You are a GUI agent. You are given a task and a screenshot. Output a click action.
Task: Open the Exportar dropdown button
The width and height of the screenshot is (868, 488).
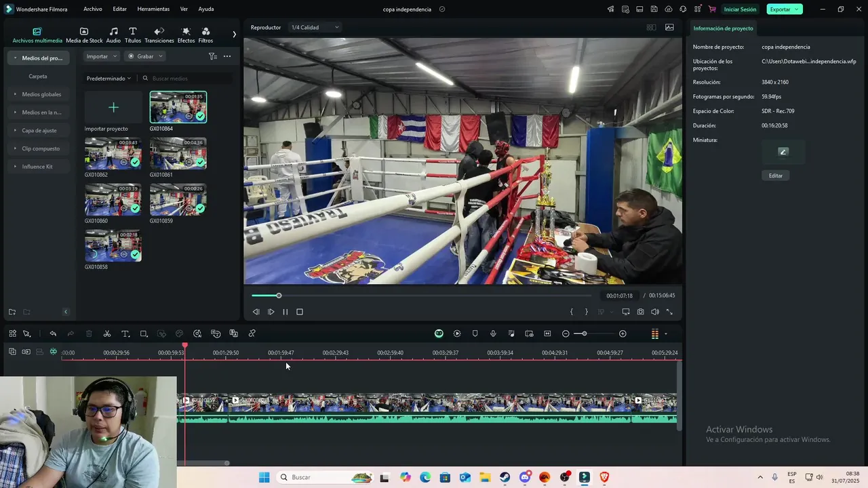click(785, 9)
